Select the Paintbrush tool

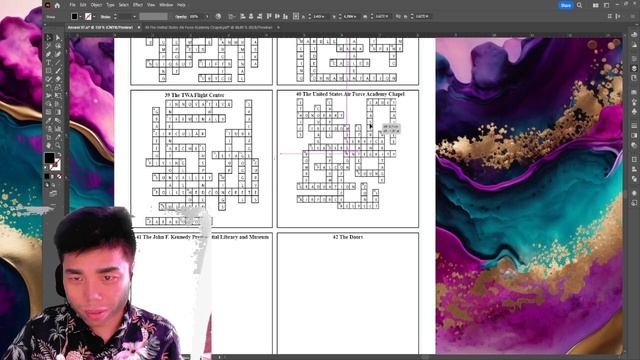58,70
